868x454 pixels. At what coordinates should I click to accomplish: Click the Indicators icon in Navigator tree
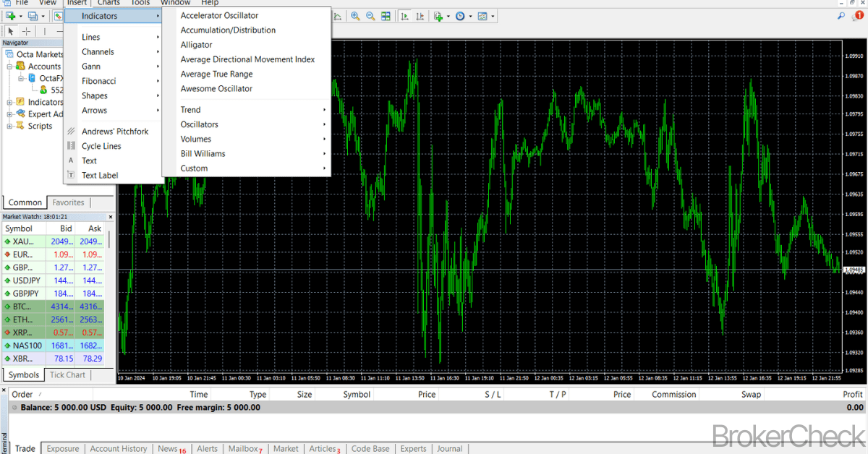(x=21, y=102)
